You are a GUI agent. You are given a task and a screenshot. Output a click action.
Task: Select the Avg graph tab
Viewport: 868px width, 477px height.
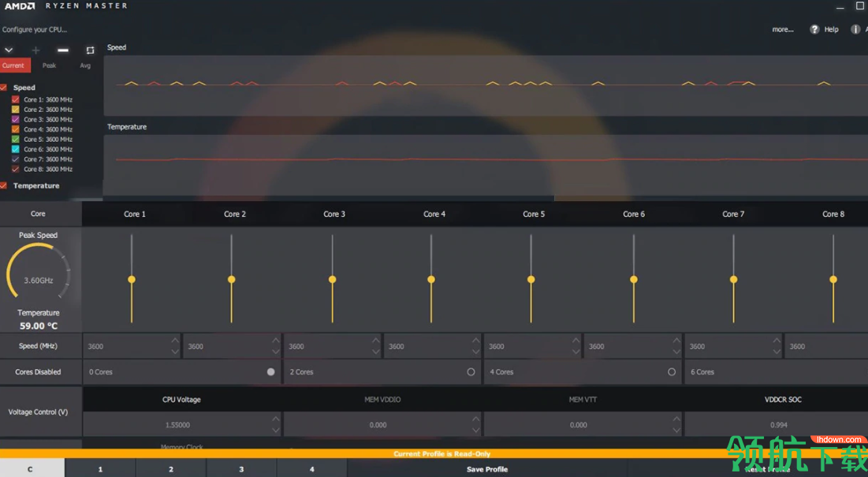(x=84, y=65)
